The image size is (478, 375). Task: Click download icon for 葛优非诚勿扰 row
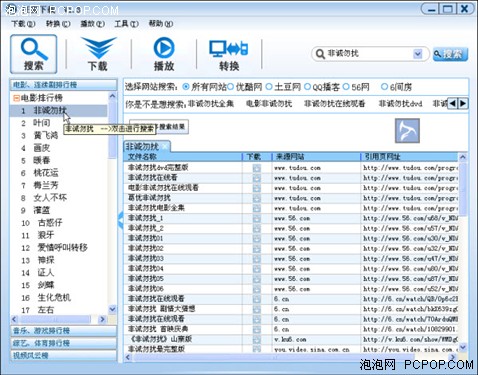tap(257, 198)
